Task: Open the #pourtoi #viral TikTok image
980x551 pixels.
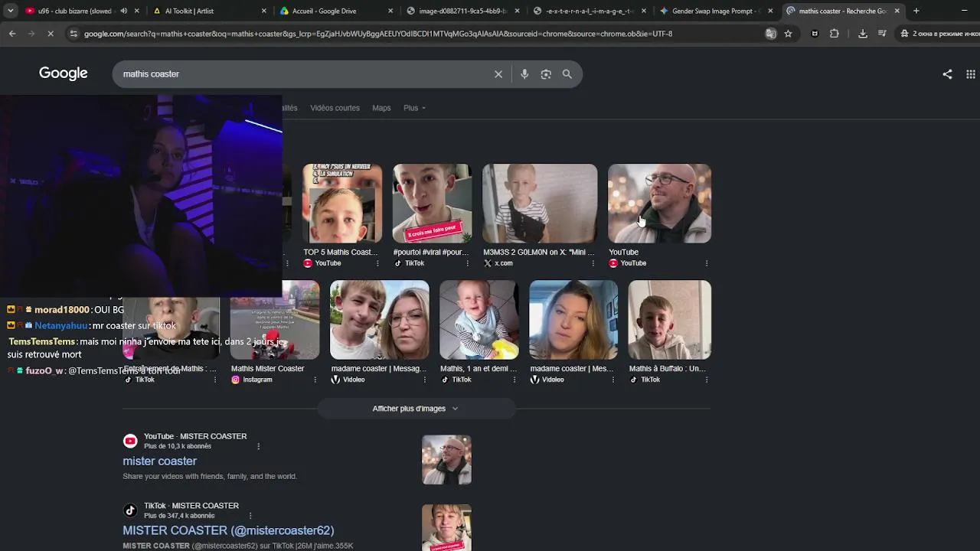Action: [432, 204]
